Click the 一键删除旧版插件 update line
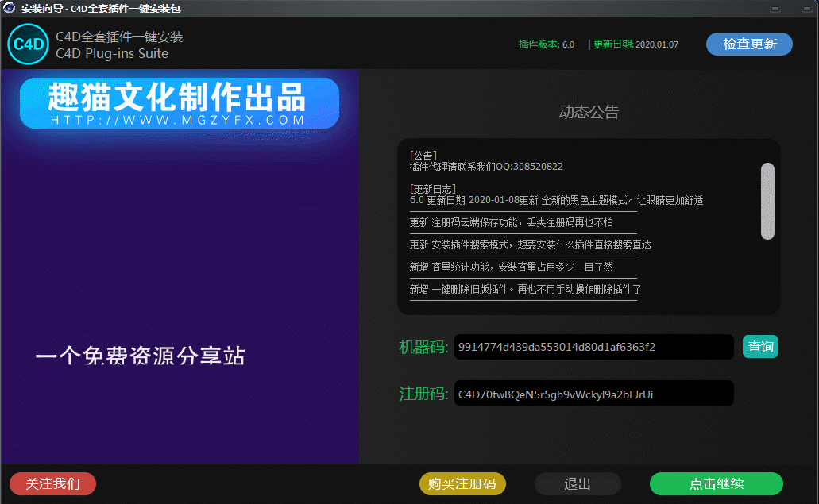The image size is (819, 504). pos(525,290)
